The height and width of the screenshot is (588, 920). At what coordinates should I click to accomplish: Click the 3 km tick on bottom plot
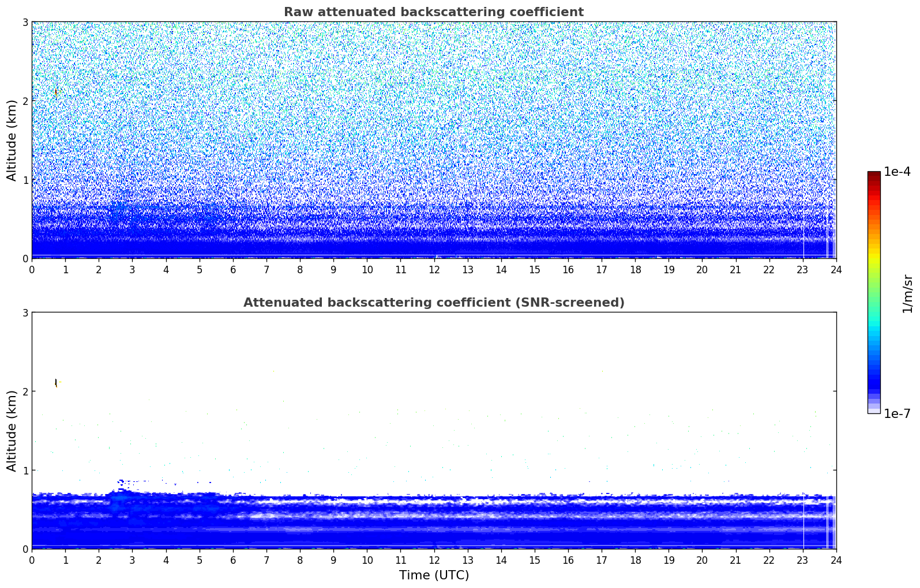click(25, 312)
